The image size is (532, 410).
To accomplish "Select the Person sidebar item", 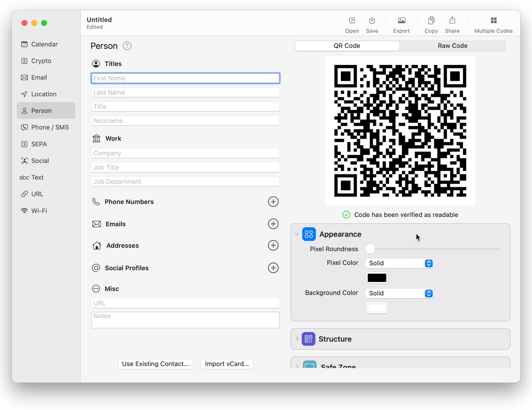I will point(46,110).
